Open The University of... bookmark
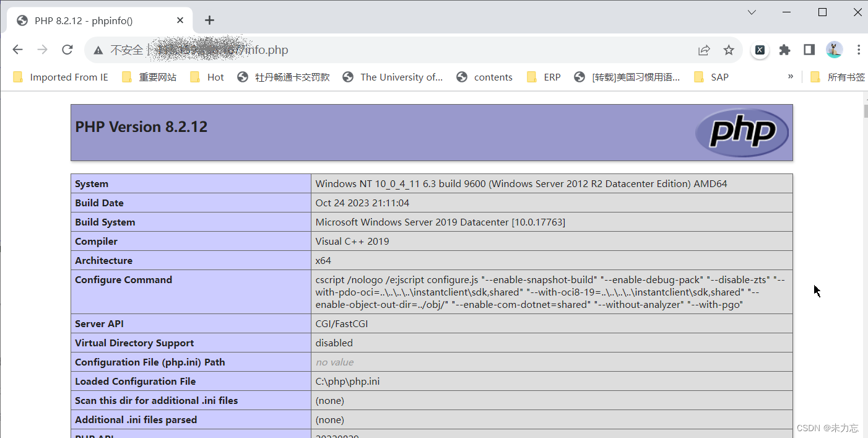868x438 pixels. (393, 77)
